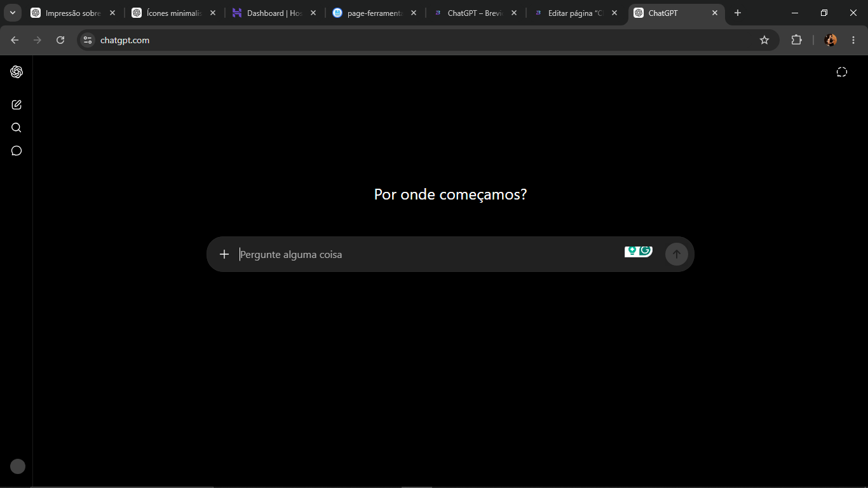This screenshot has width=868, height=488.
Task: Switch to the 'Impressão sobre' tab
Action: click(x=73, y=13)
